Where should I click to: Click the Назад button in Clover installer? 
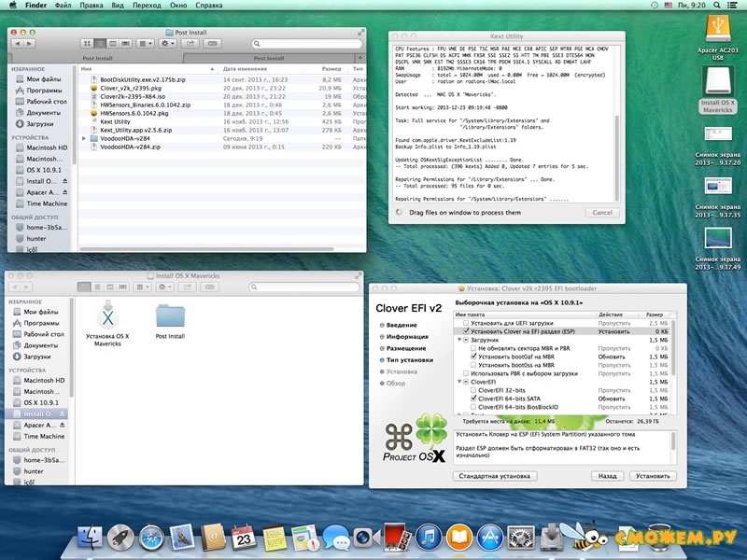608,476
